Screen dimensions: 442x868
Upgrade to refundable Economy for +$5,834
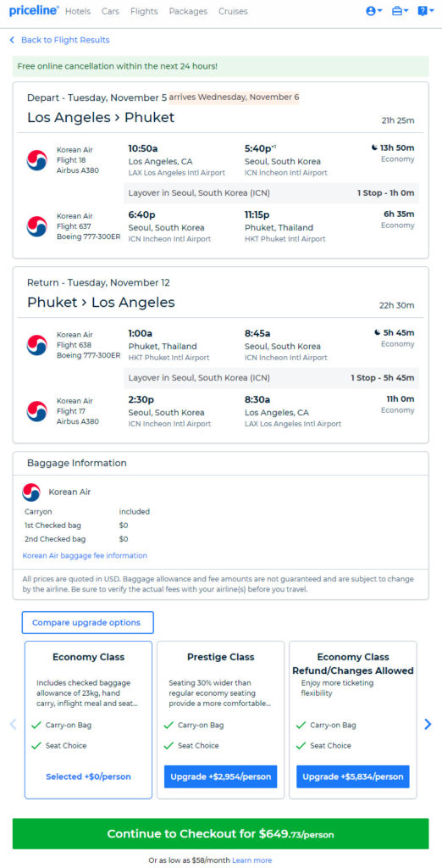click(353, 776)
